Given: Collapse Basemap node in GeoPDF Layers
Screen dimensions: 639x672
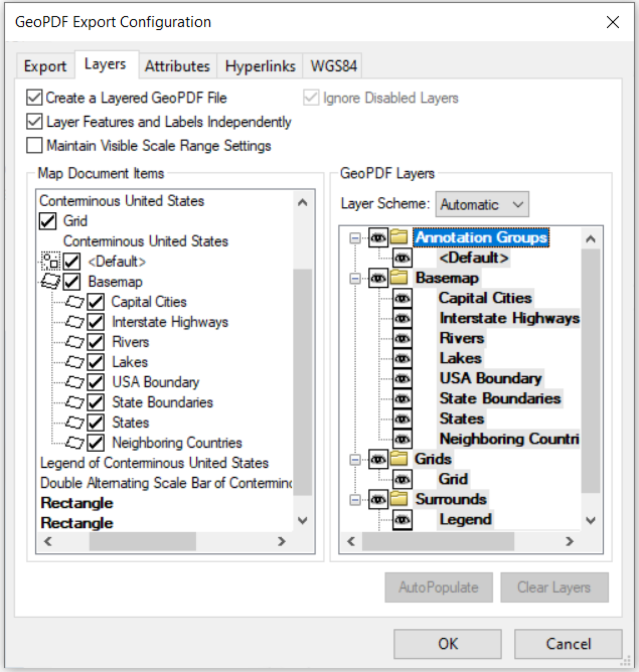Looking at the screenshot, I should point(355,278).
